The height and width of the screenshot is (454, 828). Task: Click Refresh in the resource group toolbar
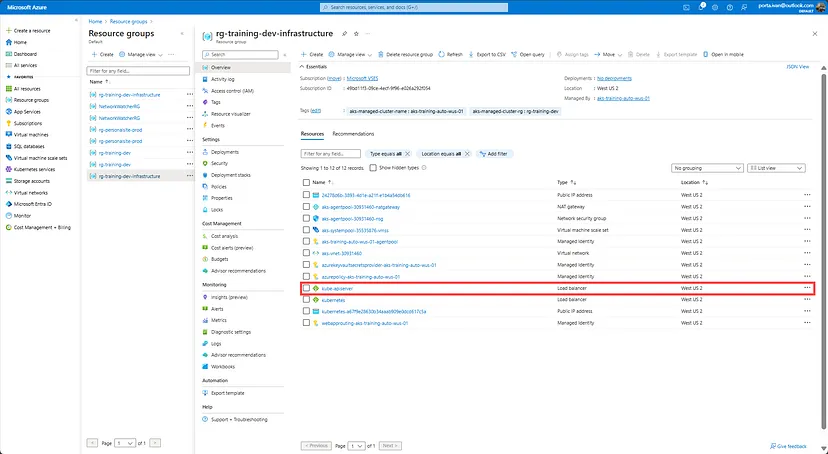[x=450, y=54]
